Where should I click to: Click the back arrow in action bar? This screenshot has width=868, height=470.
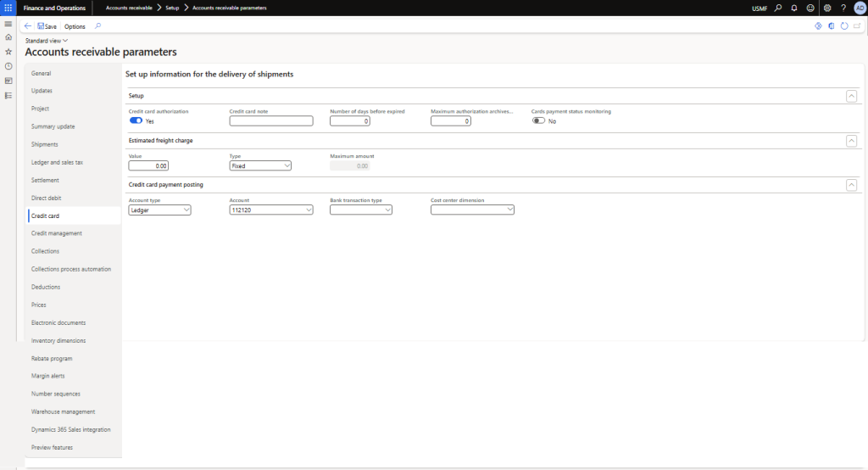coord(28,26)
